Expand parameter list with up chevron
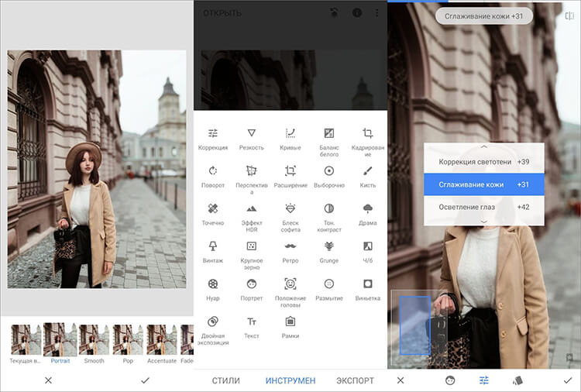 click(484, 146)
